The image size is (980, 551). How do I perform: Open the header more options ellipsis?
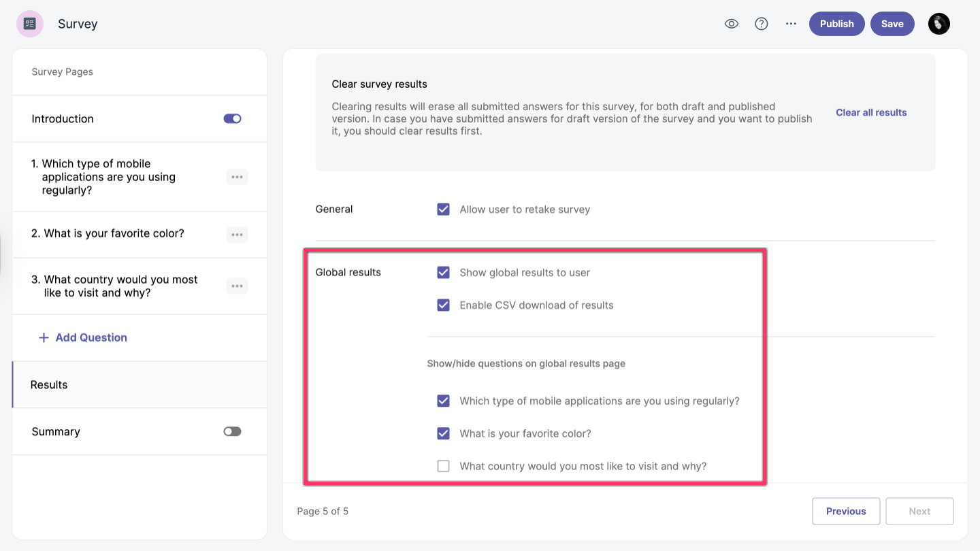point(791,24)
